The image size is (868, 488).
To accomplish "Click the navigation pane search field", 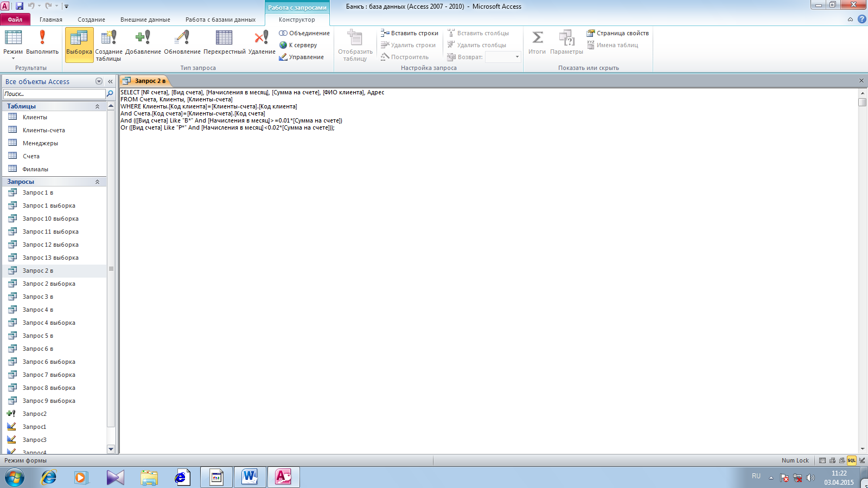I will click(x=54, y=94).
